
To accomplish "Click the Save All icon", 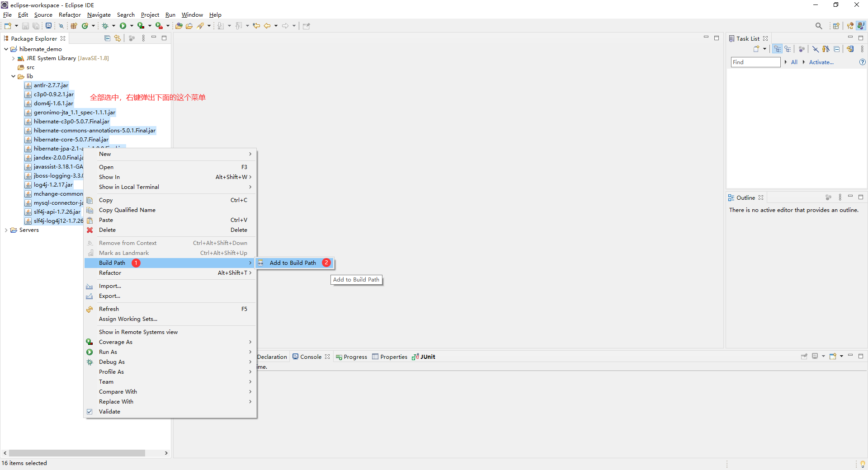I will click(36, 26).
